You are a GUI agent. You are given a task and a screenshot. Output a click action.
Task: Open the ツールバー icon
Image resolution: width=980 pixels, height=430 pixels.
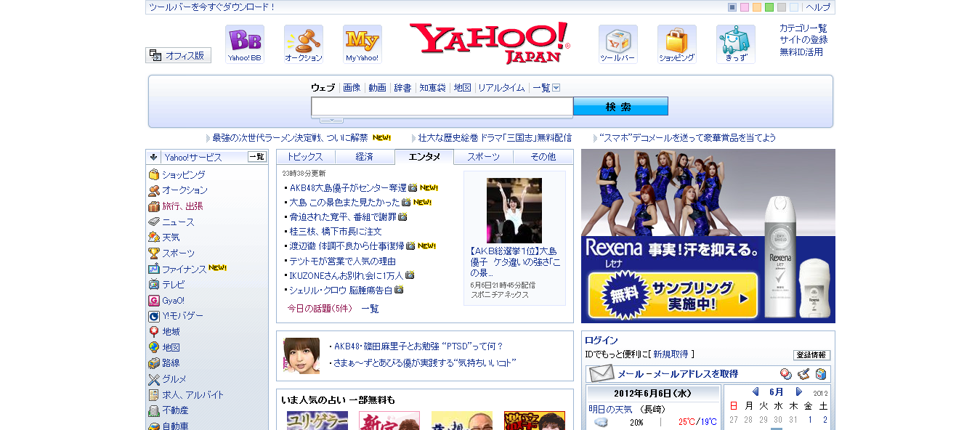coord(617,44)
